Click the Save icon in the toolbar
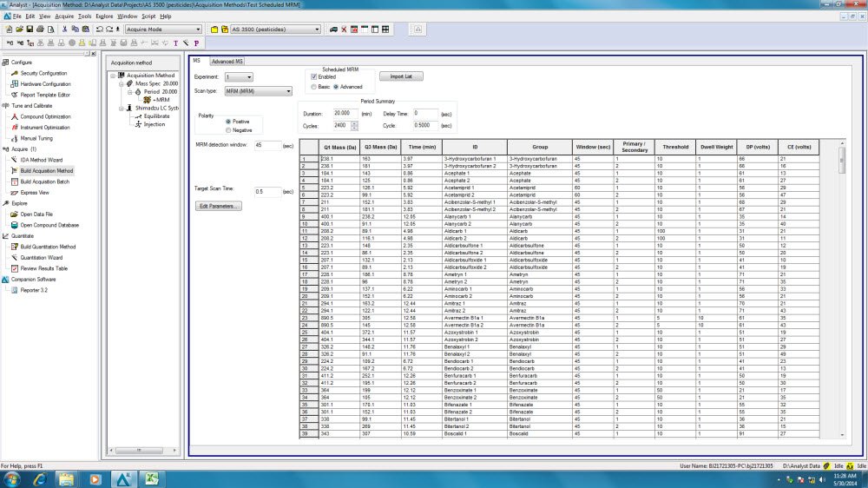 click(x=30, y=29)
